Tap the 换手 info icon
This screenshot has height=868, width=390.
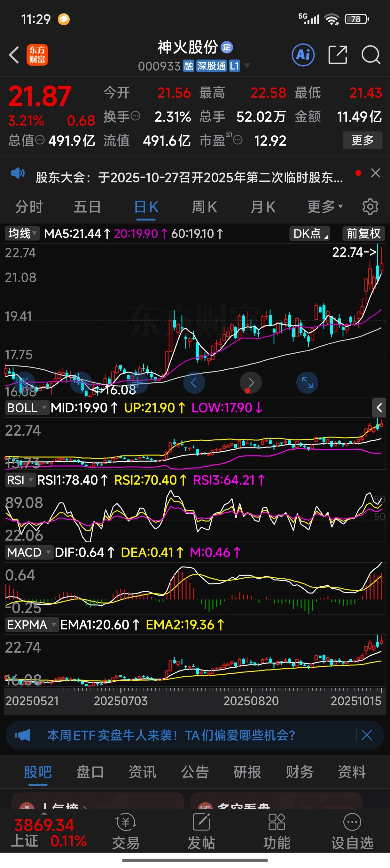coord(135,116)
